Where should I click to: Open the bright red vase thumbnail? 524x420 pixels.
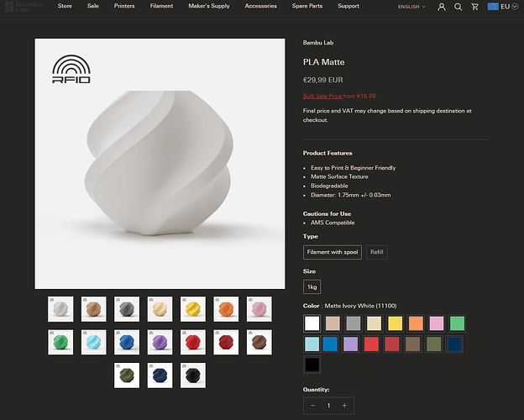click(x=193, y=342)
